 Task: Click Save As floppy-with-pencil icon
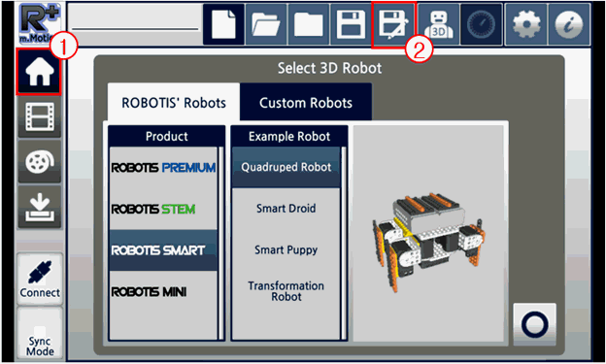tap(394, 24)
